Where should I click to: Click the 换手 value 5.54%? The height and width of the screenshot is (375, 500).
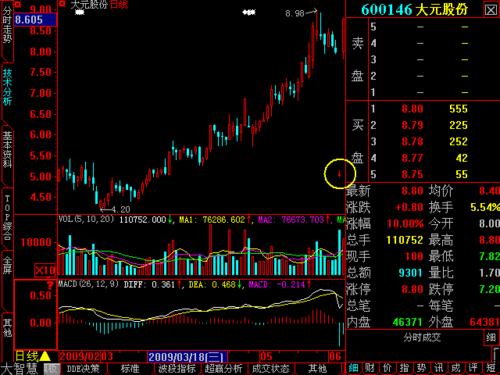coord(485,207)
